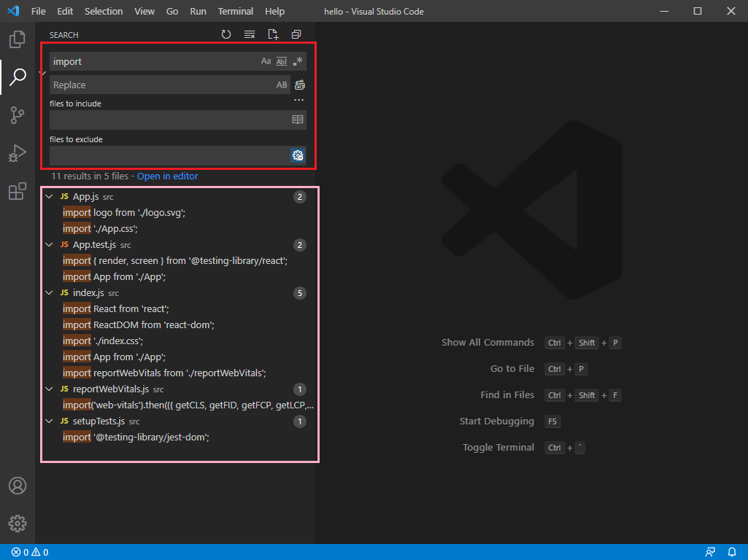Open the Extensions view

pos(18,191)
